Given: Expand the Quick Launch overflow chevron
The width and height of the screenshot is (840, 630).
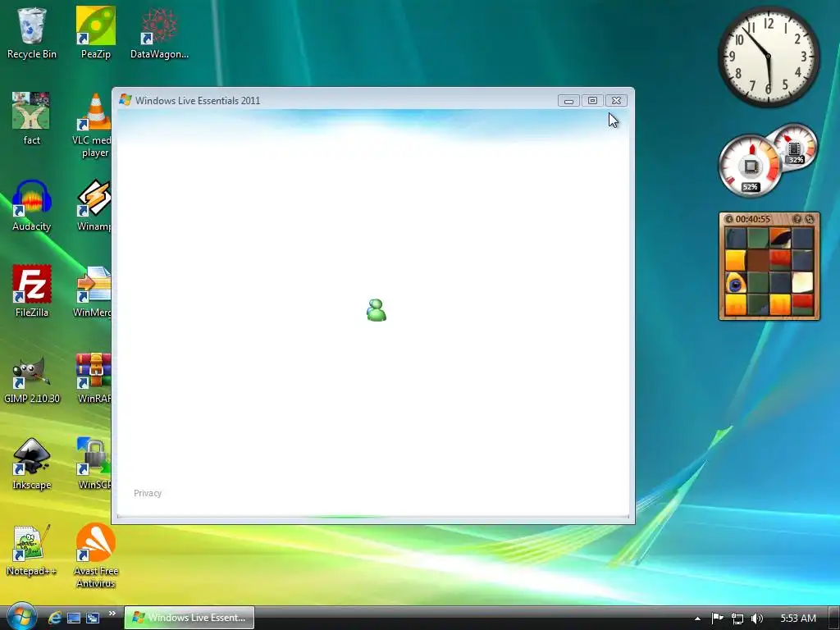Looking at the screenshot, I should pos(112,614).
